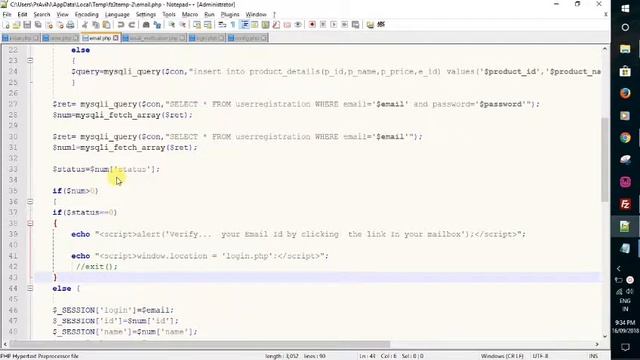Image resolution: width=640 pixels, height=360 pixels.
Task: Open the Settings menu
Action: coord(146,14)
